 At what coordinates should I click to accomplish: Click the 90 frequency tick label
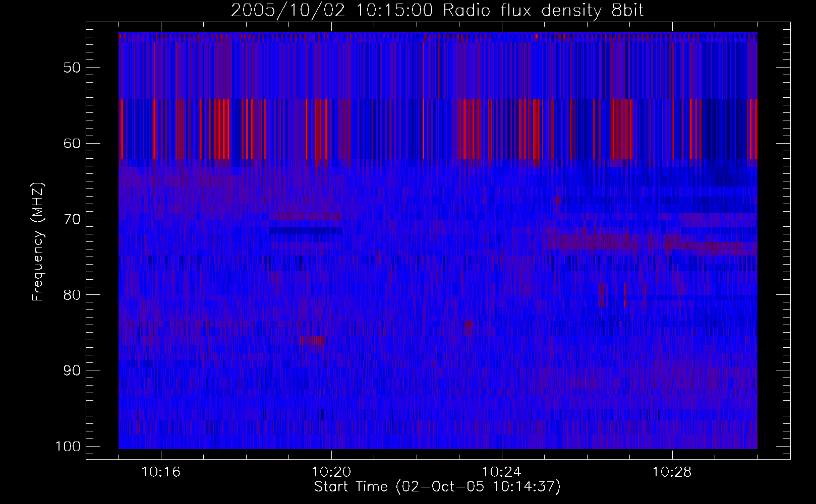click(72, 370)
